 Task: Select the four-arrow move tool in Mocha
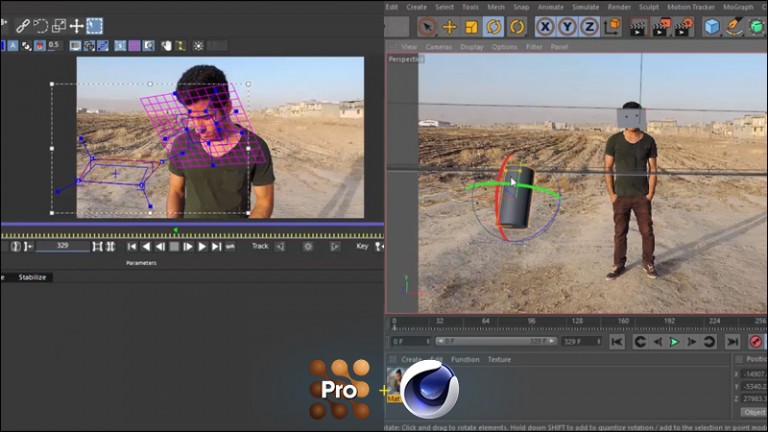coord(76,25)
